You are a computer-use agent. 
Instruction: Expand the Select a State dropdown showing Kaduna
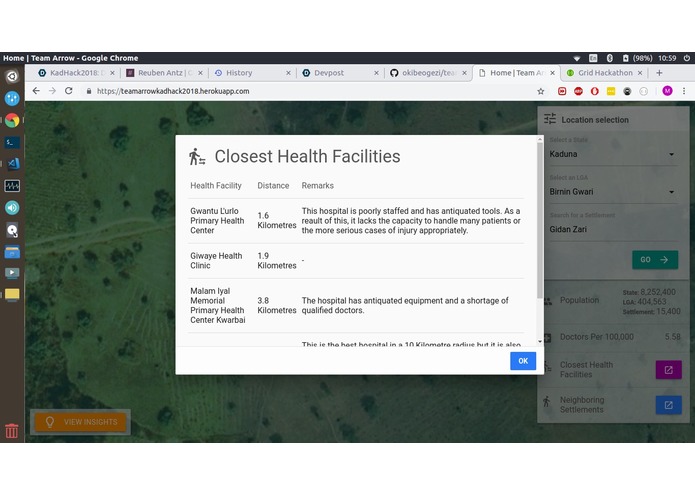613,154
